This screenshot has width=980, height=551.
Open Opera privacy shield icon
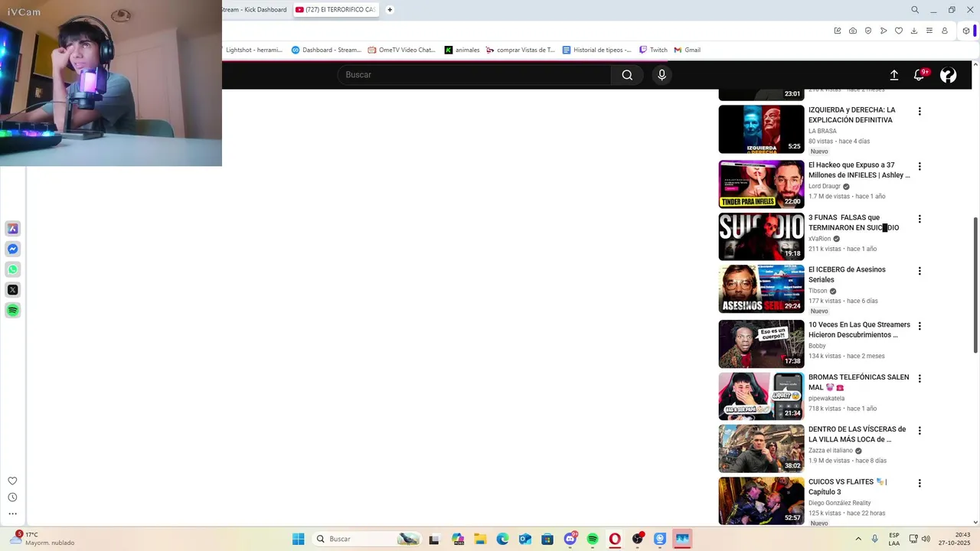tap(868, 31)
